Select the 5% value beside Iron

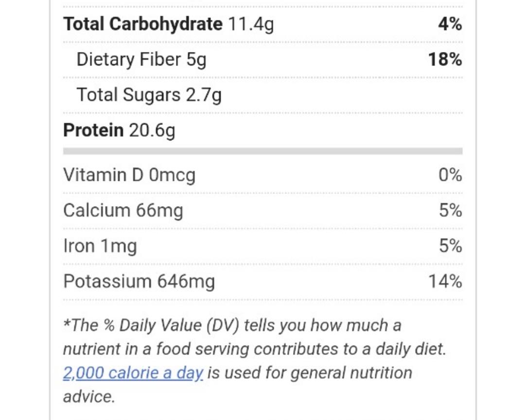pyautogui.click(x=450, y=246)
